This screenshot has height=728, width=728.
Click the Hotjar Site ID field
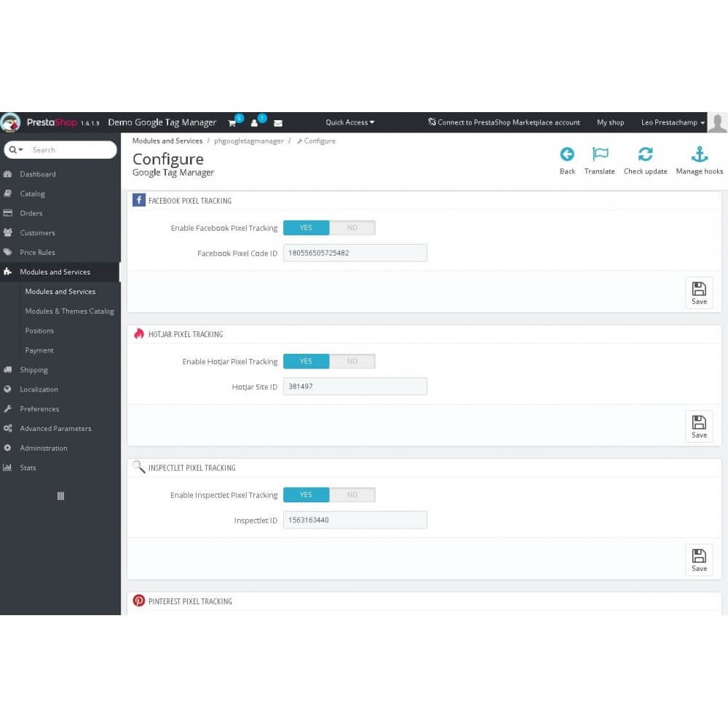(355, 387)
